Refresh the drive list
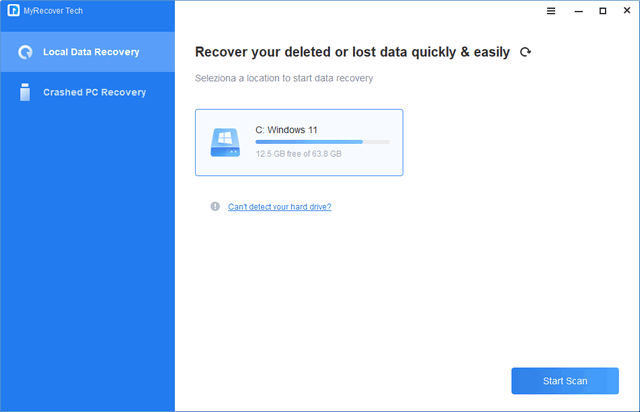 [526, 52]
